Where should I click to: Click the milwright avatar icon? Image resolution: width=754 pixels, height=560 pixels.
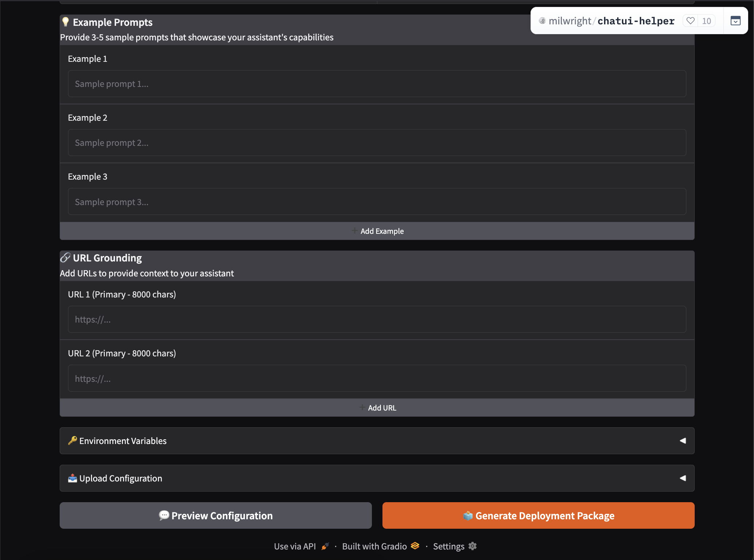[x=542, y=21]
